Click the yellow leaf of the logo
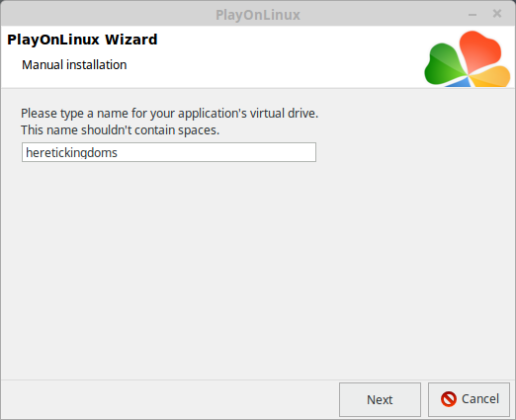The height and width of the screenshot is (420, 516). point(492,77)
